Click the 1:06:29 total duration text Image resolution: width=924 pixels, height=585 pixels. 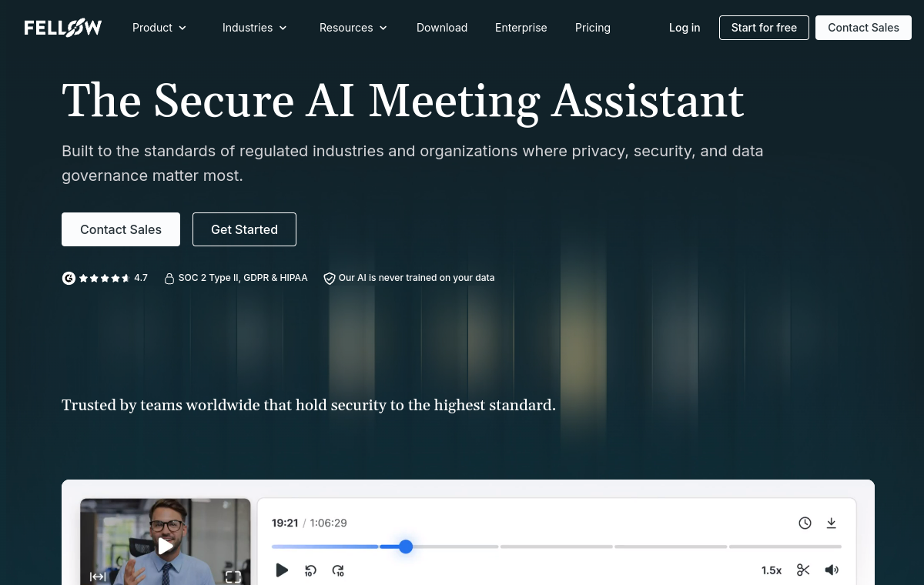coord(328,523)
